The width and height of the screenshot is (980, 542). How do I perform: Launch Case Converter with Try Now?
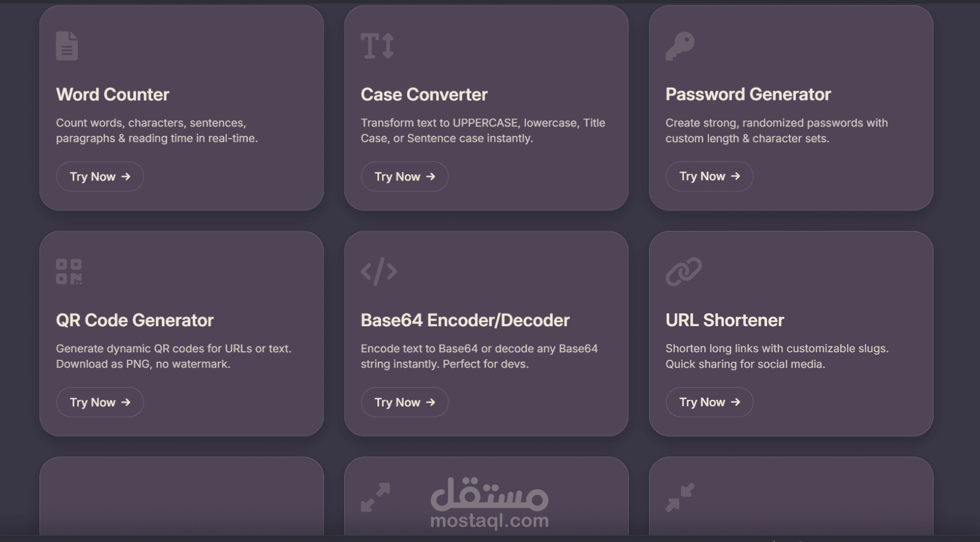pos(405,176)
